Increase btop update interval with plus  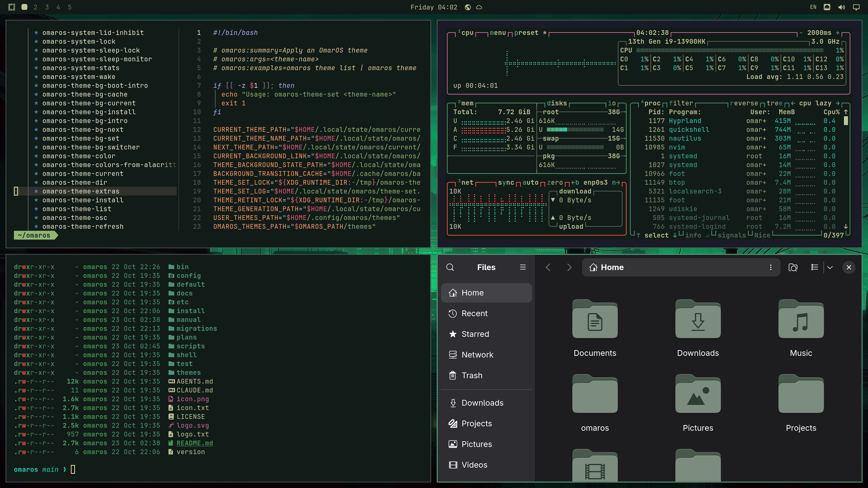click(x=837, y=33)
